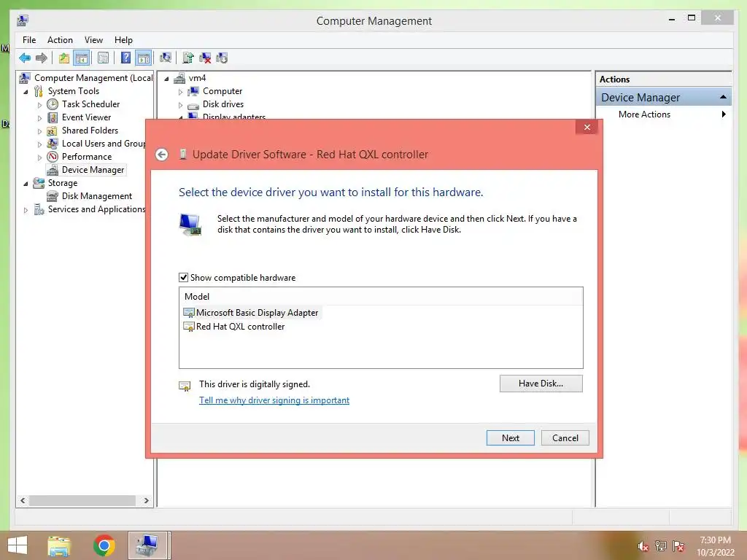
Task: Click console tree scrollbar right arrow
Action: tap(146, 500)
